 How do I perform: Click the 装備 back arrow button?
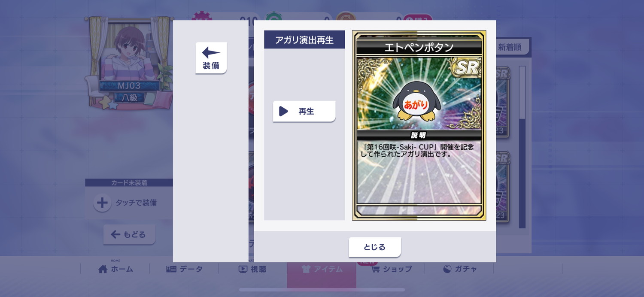(x=211, y=58)
